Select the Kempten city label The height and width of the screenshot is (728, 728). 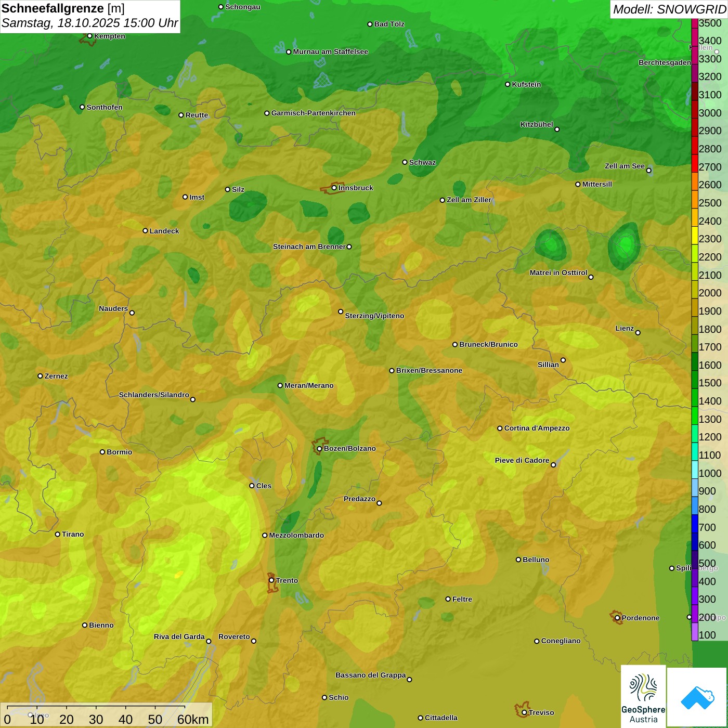click(110, 36)
